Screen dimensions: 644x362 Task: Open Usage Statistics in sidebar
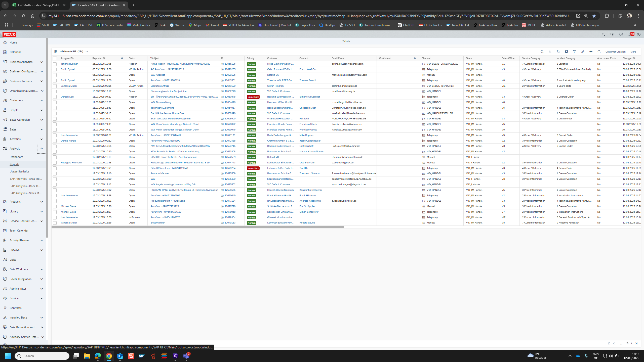[19, 171]
